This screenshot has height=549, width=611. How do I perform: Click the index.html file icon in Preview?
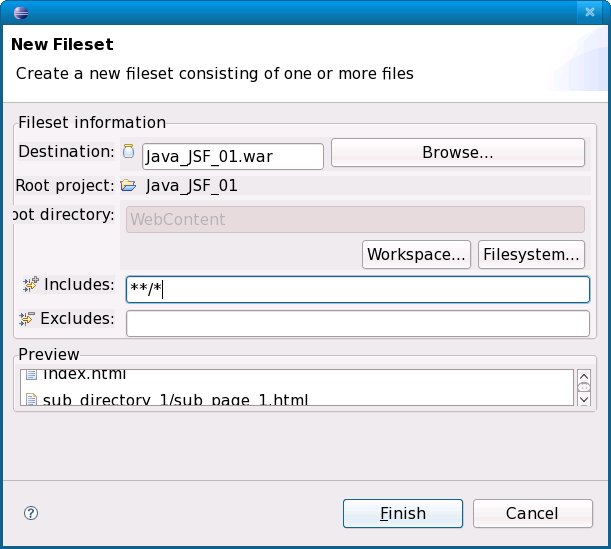click(30, 375)
